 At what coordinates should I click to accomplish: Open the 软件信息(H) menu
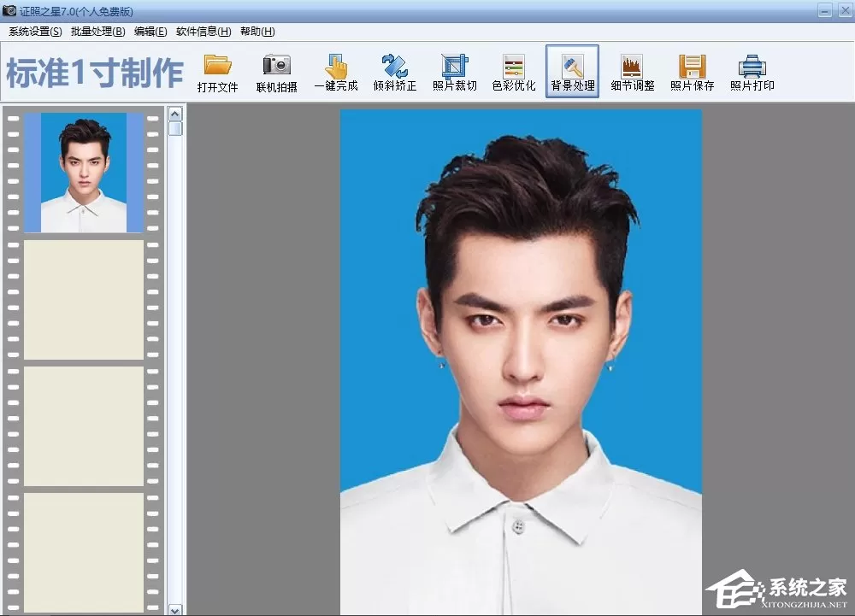coord(203,32)
